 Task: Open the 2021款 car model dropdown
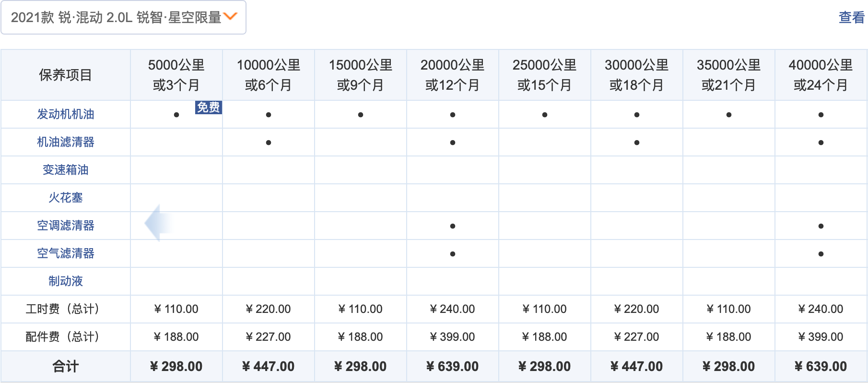point(115,18)
